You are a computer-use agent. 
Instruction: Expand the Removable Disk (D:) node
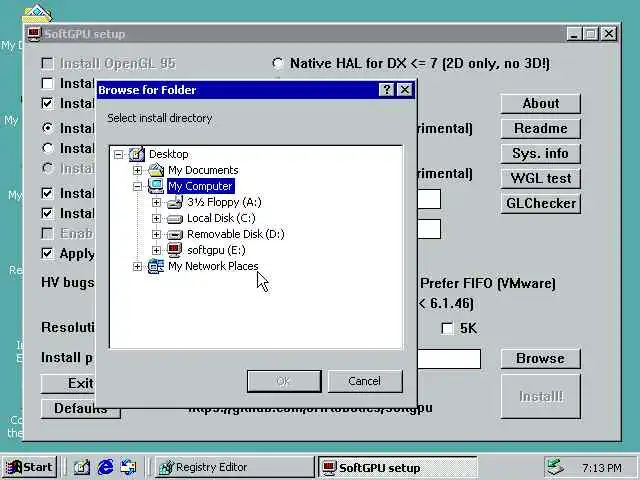click(x=156, y=234)
